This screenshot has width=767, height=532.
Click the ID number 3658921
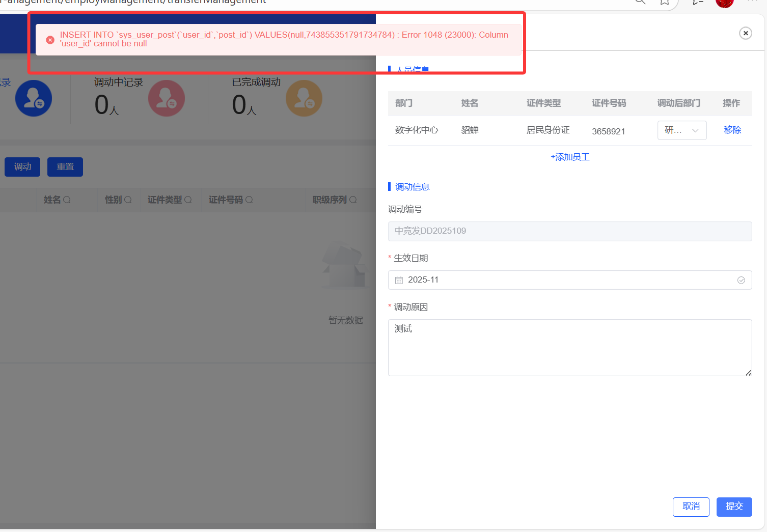608,131
